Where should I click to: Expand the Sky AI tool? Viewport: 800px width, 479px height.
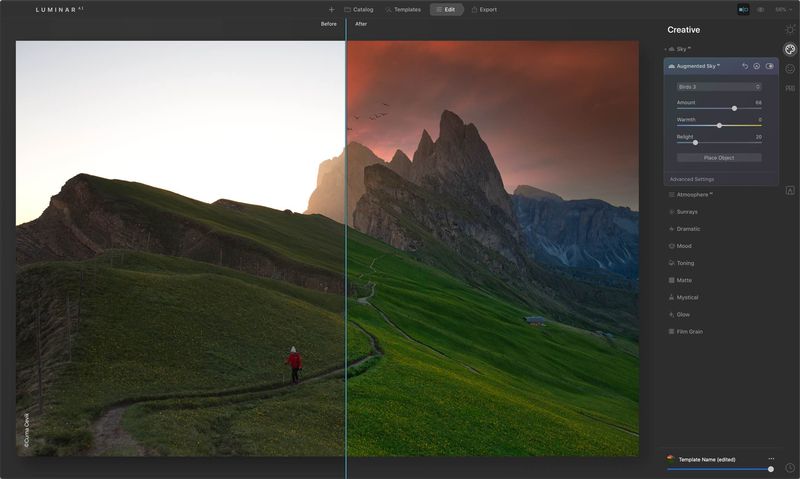click(x=679, y=49)
